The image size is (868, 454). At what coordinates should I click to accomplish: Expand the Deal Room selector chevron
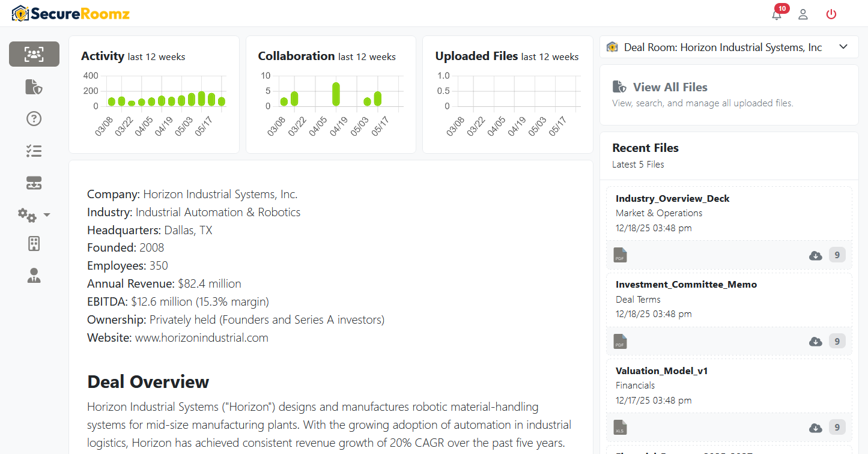(x=843, y=47)
